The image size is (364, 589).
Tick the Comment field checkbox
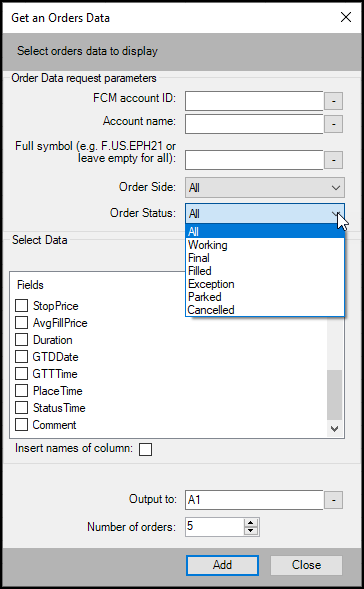tap(21, 425)
